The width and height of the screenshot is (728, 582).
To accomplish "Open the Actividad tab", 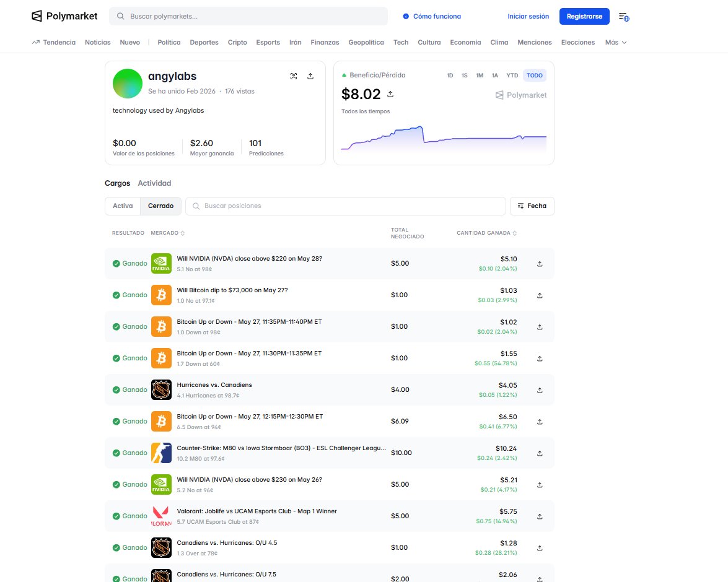I will point(154,183).
